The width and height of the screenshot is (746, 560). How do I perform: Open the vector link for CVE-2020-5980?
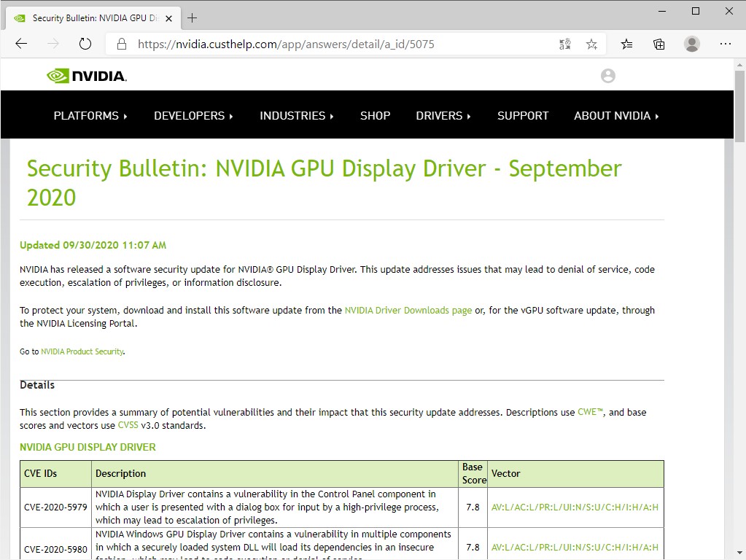575,547
